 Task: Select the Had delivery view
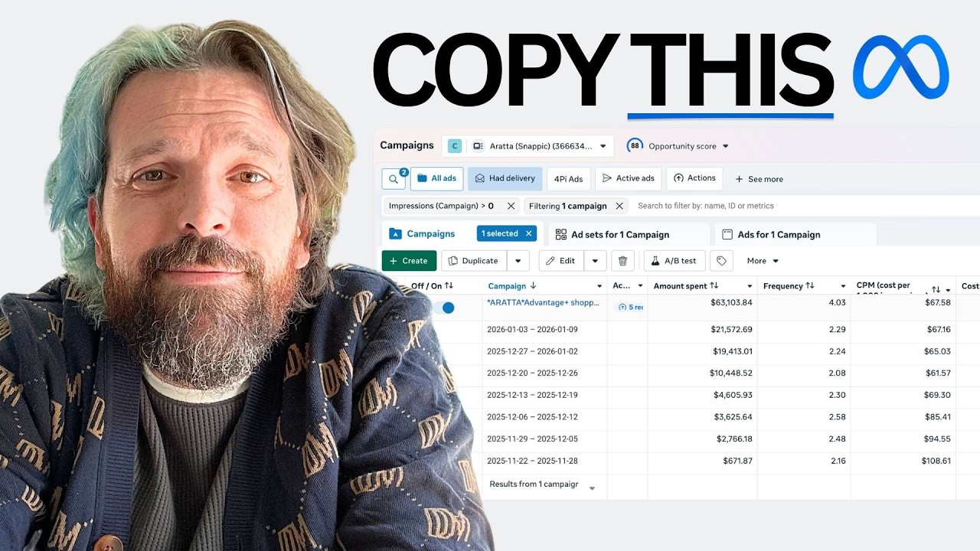[x=505, y=178]
